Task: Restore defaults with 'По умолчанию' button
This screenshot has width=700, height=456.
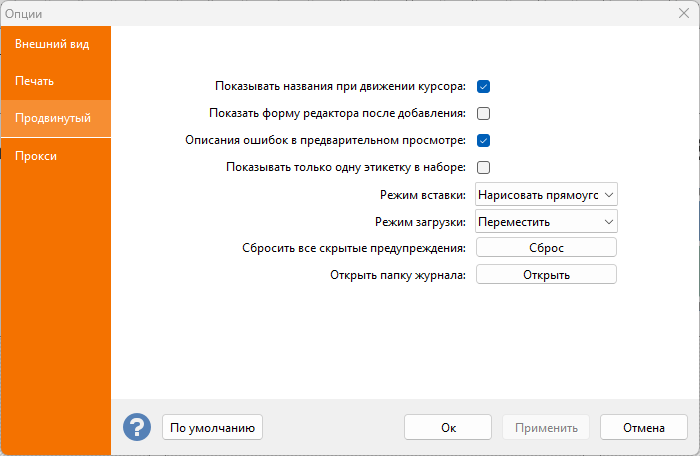Action: [212, 427]
